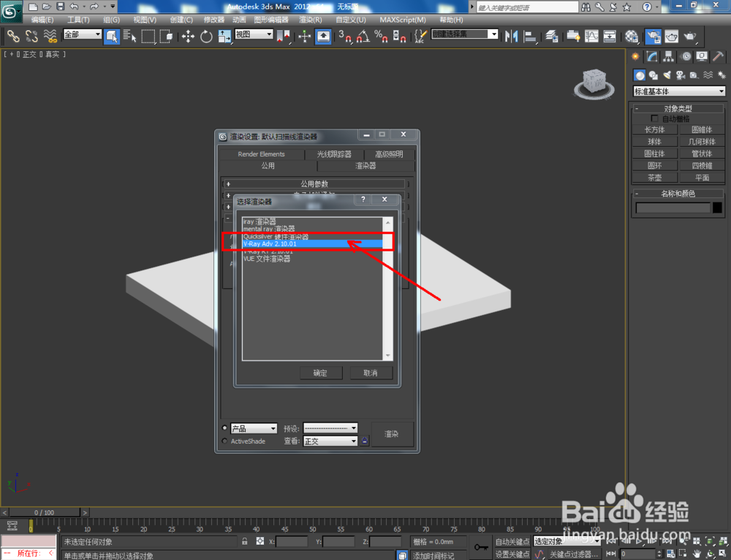Screen dimensions: 731x560
Task: Select the 产品 radio button
Action: point(224,428)
